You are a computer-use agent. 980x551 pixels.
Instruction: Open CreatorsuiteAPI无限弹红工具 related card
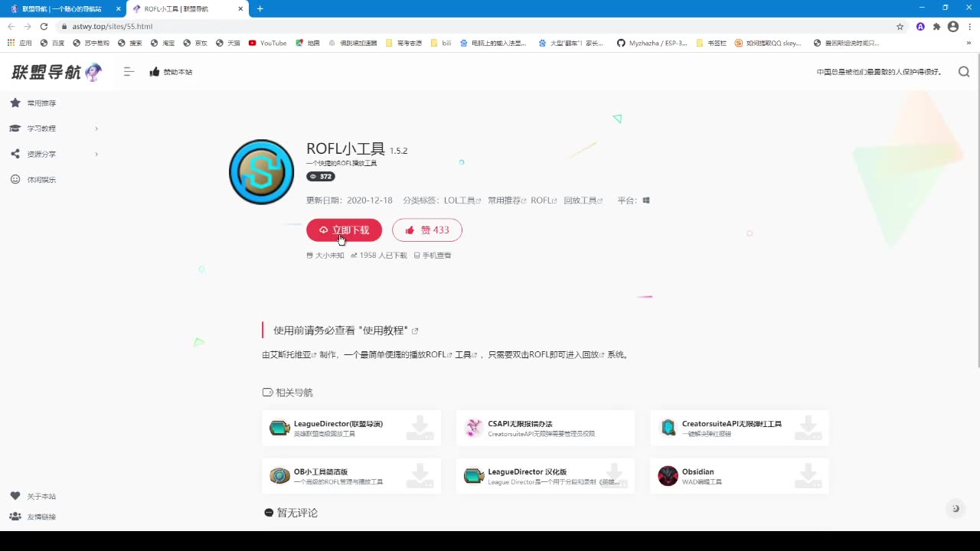(740, 428)
